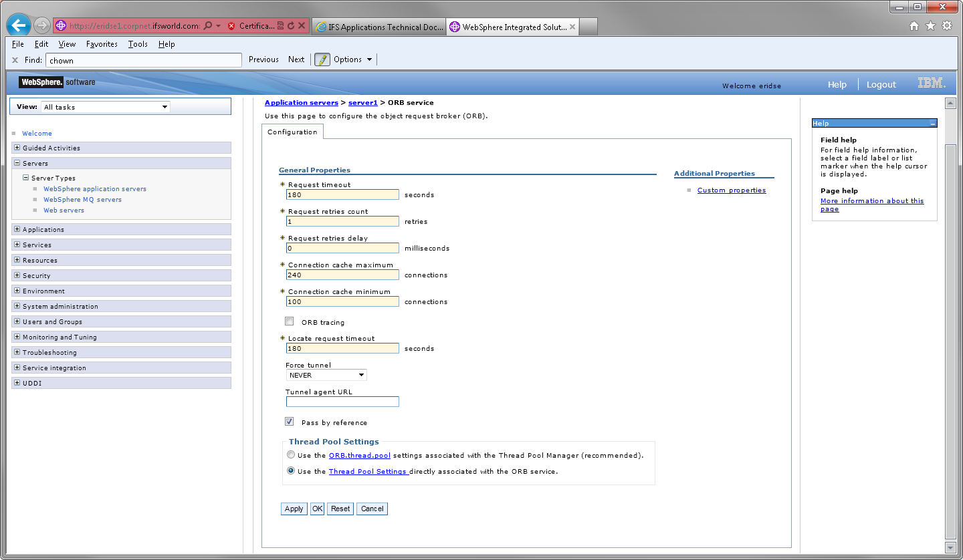
Task: Click the Back navigation arrow
Action: 18,25
